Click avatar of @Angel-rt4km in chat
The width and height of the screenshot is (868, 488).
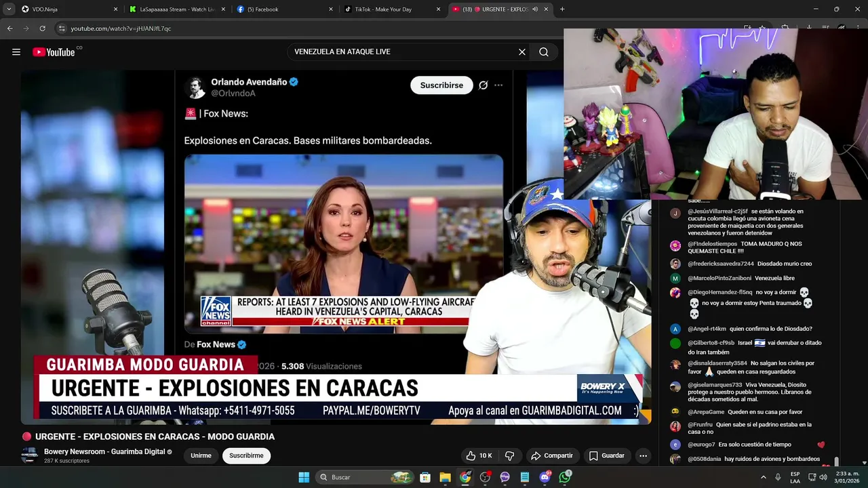click(x=675, y=329)
